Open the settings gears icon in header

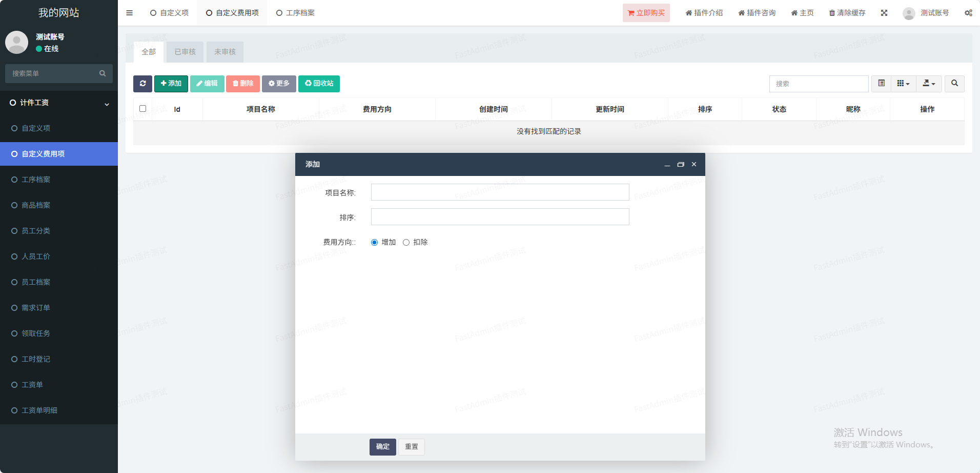coord(968,13)
